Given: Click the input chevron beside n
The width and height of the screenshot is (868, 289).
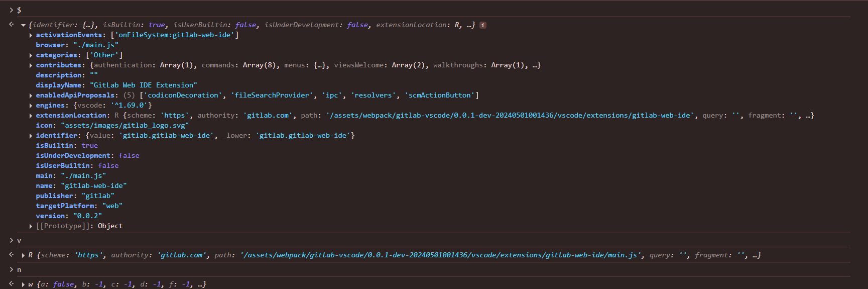Looking at the screenshot, I should point(12,270).
